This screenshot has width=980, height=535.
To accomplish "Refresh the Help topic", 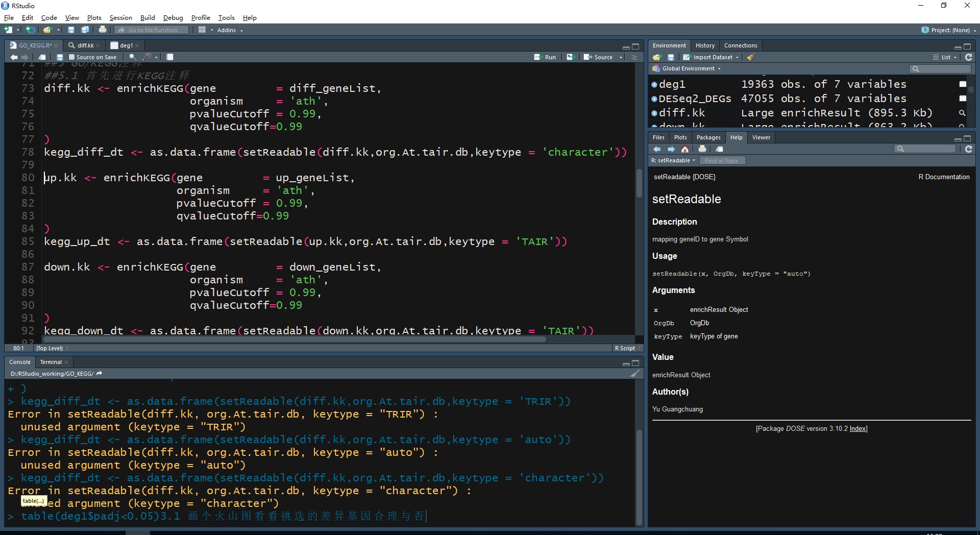I will (x=968, y=149).
